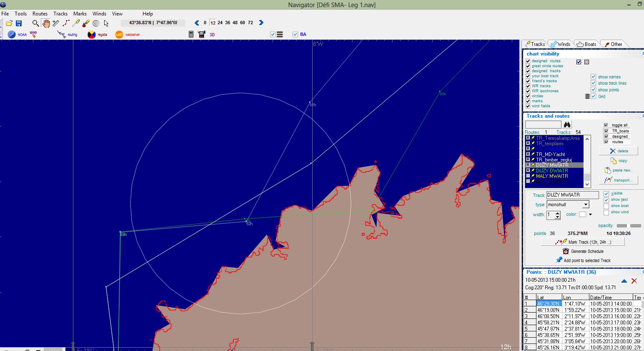Toggle show track lines checkbox
This screenshot has height=351, width=644.
[594, 83]
